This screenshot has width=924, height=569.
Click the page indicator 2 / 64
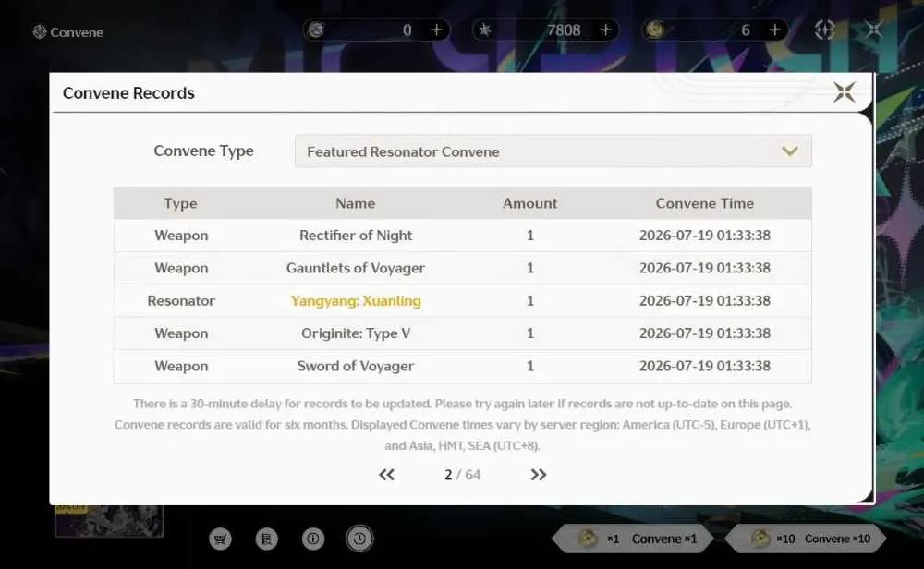click(463, 475)
